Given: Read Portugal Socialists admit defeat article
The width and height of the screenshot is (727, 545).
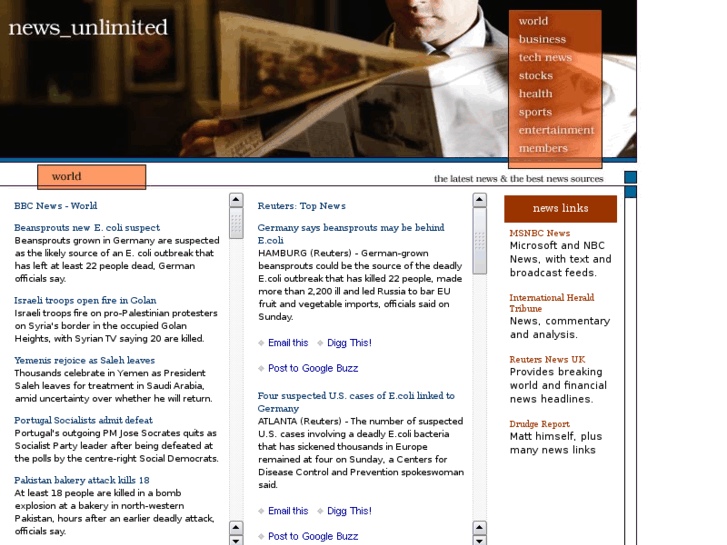Looking at the screenshot, I should [83, 420].
